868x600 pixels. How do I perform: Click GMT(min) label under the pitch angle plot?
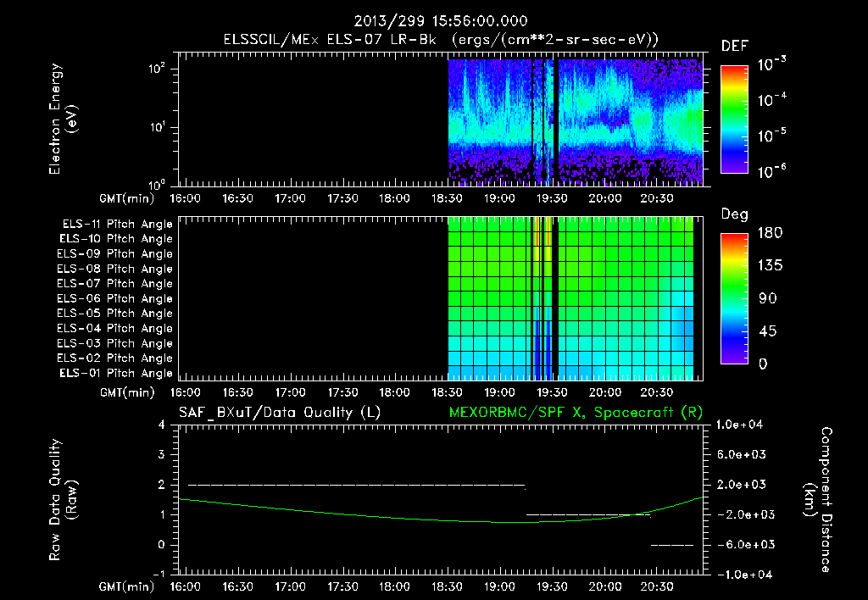(127, 393)
